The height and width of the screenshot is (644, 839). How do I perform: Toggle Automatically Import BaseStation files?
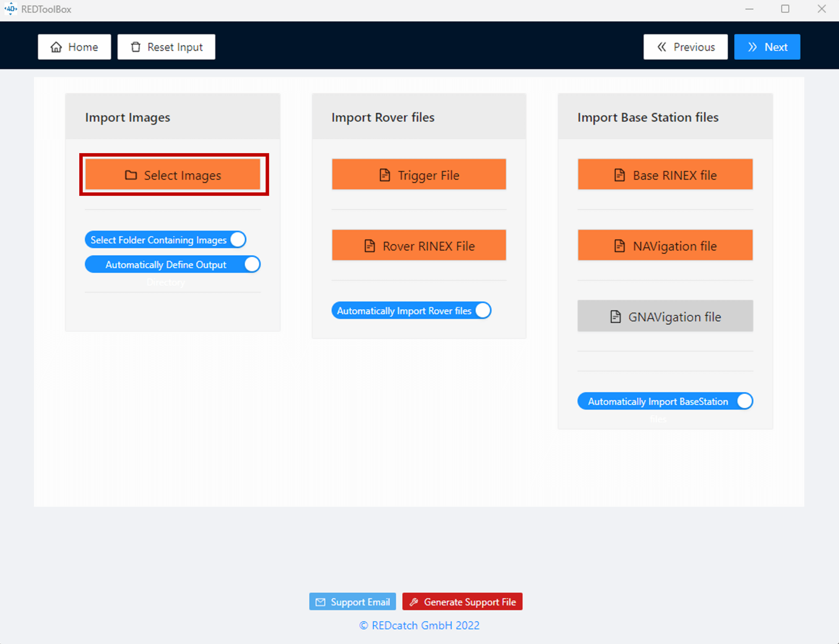(745, 401)
